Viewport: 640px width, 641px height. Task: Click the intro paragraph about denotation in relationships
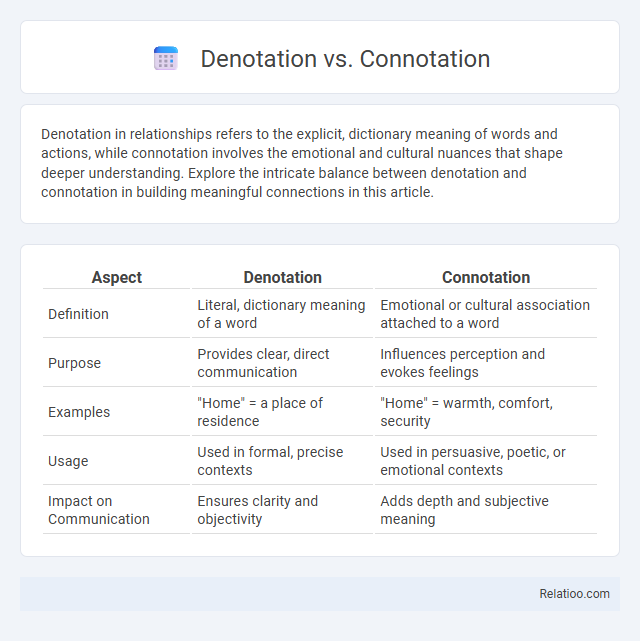302,163
